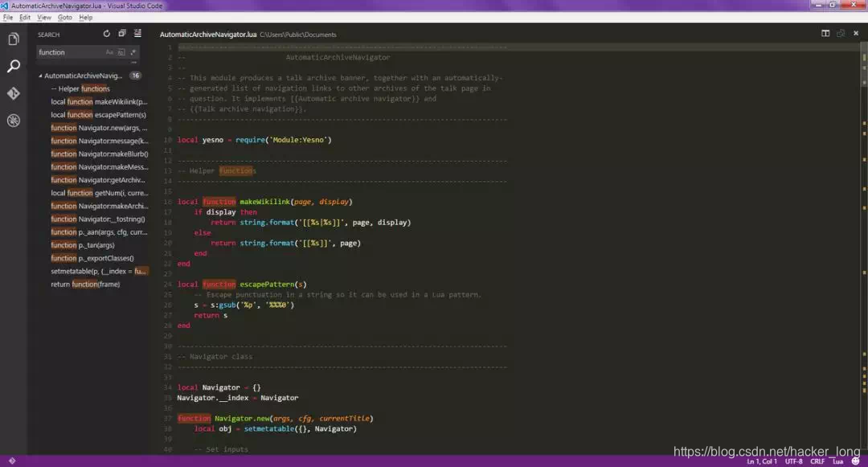Open result 'return function(frame)'
The image size is (868, 467).
[85, 285]
